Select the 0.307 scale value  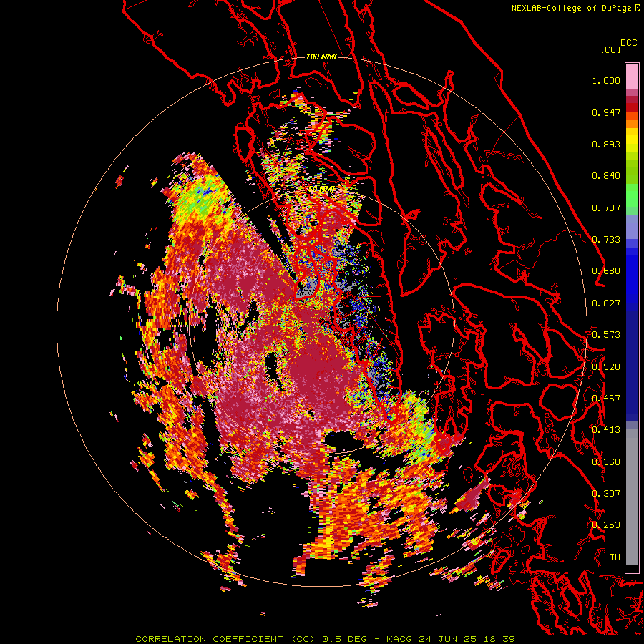tap(606, 494)
